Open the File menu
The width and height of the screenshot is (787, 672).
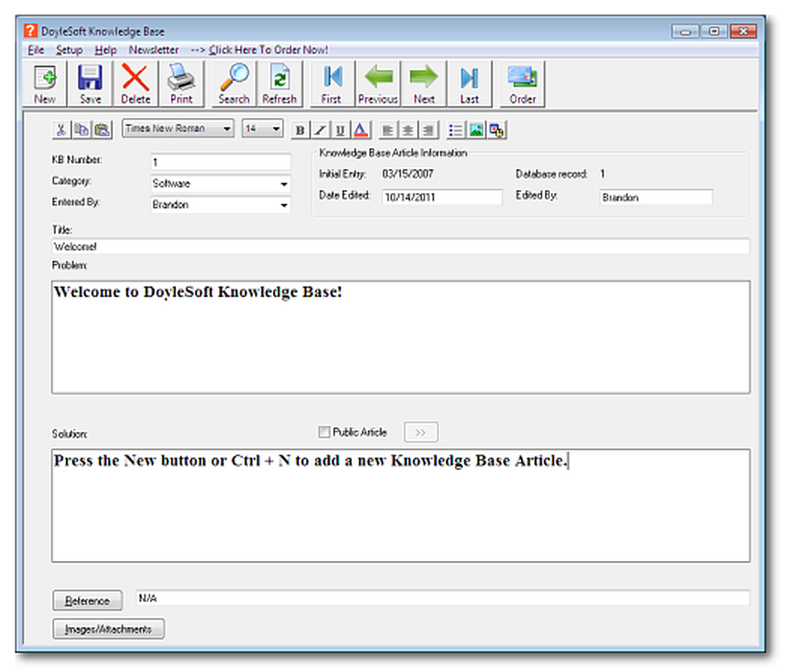tap(35, 50)
